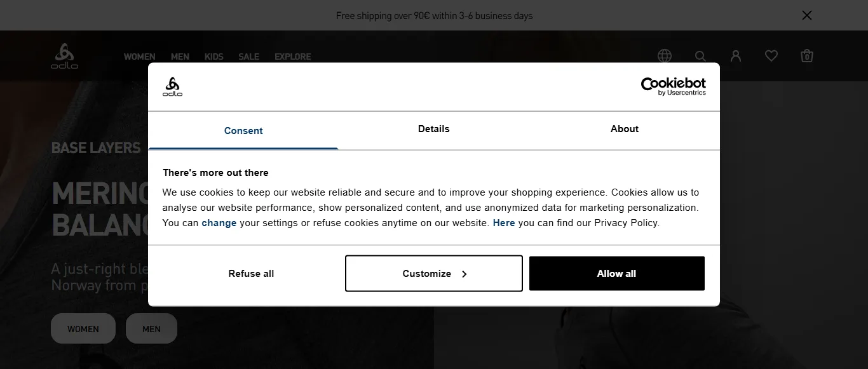The height and width of the screenshot is (369, 868).
Task: Switch to the Details tab
Action: pyautogui.click(x=434, y=129)
